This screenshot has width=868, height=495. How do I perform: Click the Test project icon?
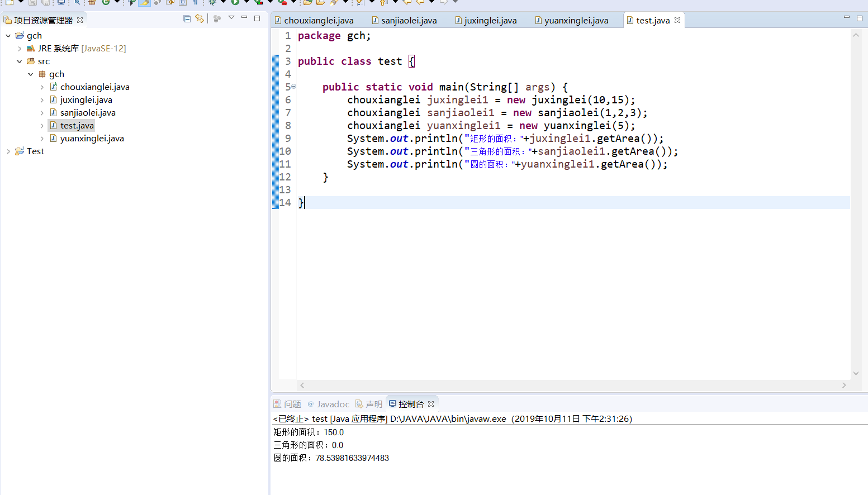tap(20, 151)
